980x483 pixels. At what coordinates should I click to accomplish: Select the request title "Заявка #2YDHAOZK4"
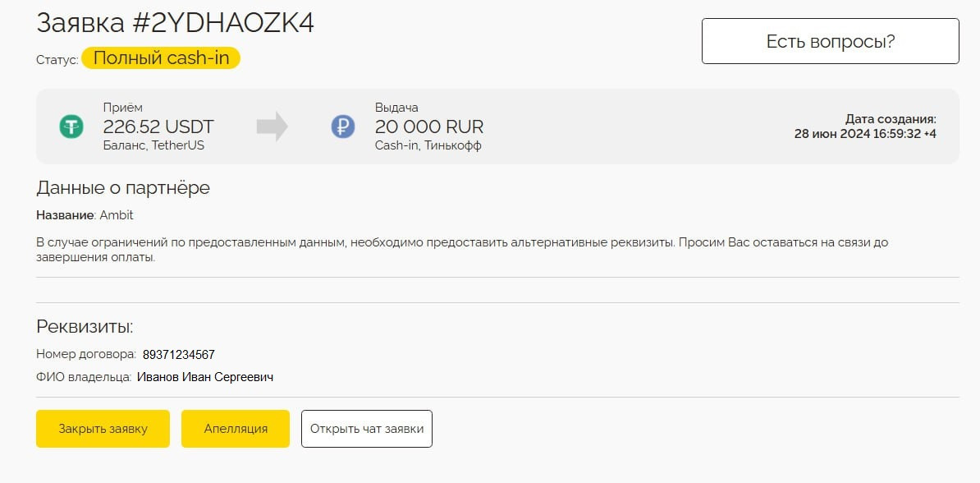175,22
